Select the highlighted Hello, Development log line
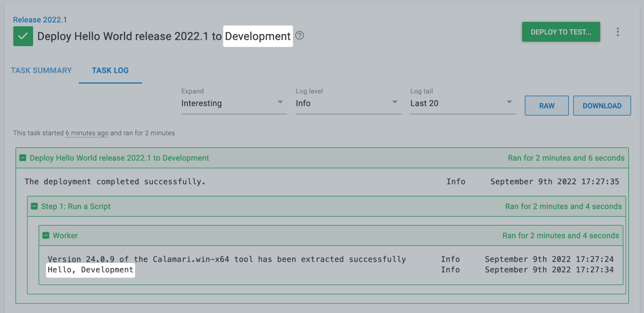This screenshot has width=644, height=313. [90, 270]
